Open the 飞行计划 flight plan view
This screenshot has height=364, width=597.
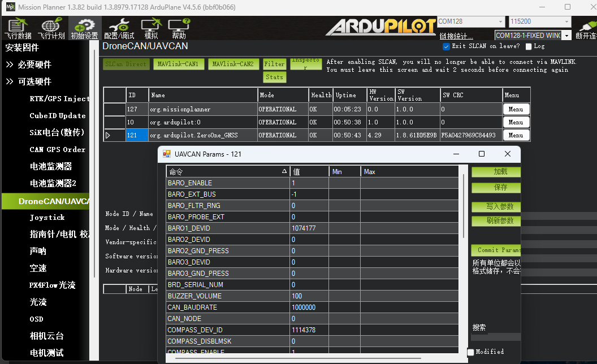51,29
